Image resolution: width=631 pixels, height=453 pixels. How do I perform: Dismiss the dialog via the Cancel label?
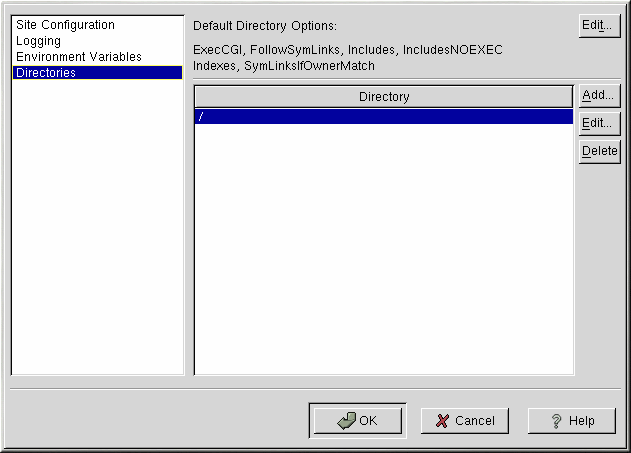(475, 421)
